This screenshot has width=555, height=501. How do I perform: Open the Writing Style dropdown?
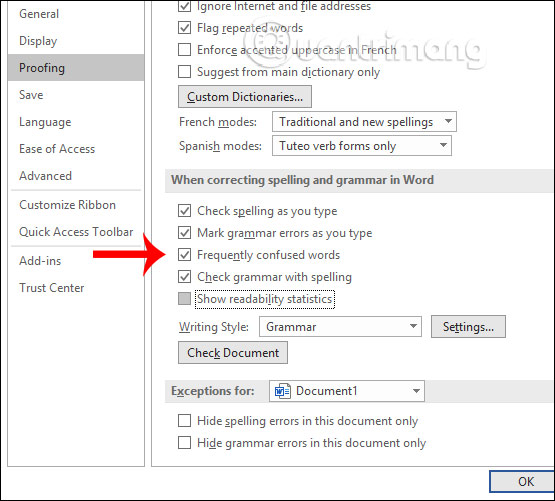(x=340, y=327)
